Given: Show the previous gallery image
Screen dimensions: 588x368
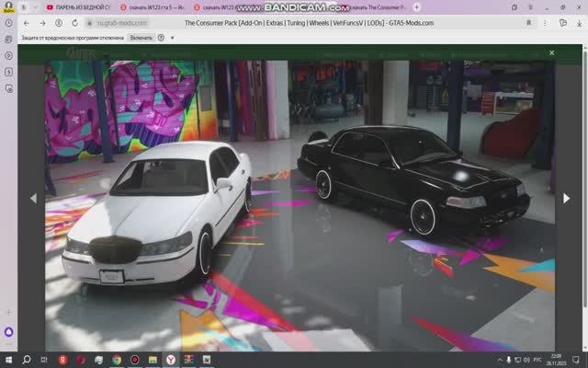Looking at the screenshot, I should [x=33, y=199].
